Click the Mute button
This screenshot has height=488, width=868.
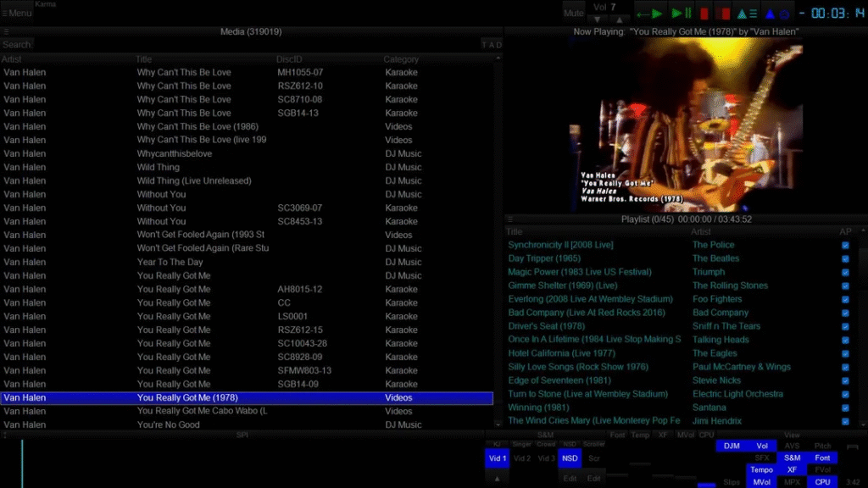tap(574, 13)
